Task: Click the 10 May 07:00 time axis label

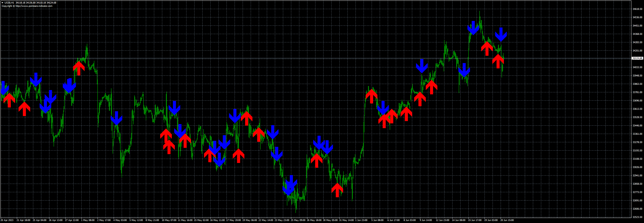Action: [x=169, y=220]
